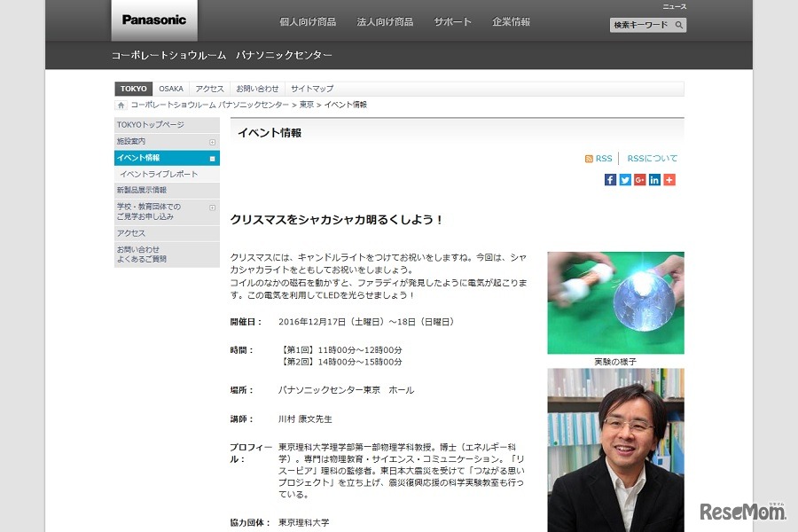Click the 【第1回】11時00分～12時00分 time
The height and width of the screenshot is (532, 798).
tap(340, 350)
